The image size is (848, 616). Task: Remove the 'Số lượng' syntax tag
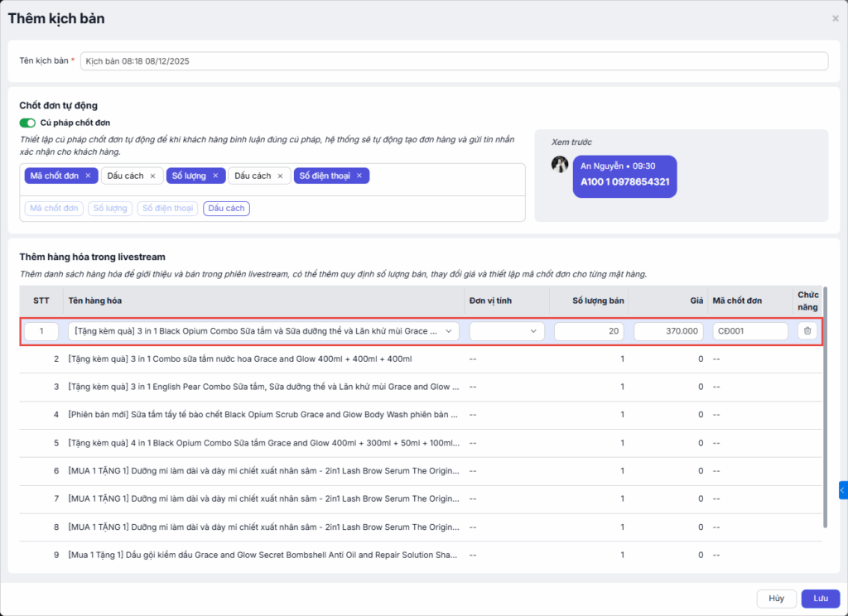pos(215,176)
